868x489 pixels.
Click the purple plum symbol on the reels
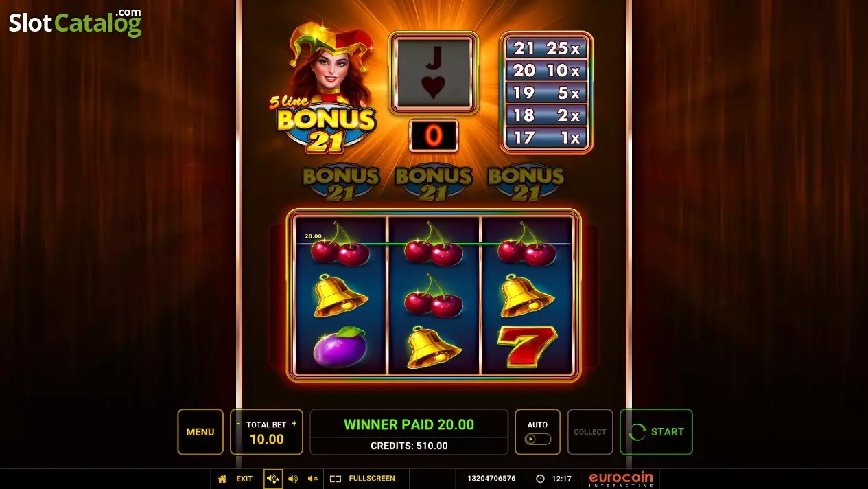click(x=340, y=347)
